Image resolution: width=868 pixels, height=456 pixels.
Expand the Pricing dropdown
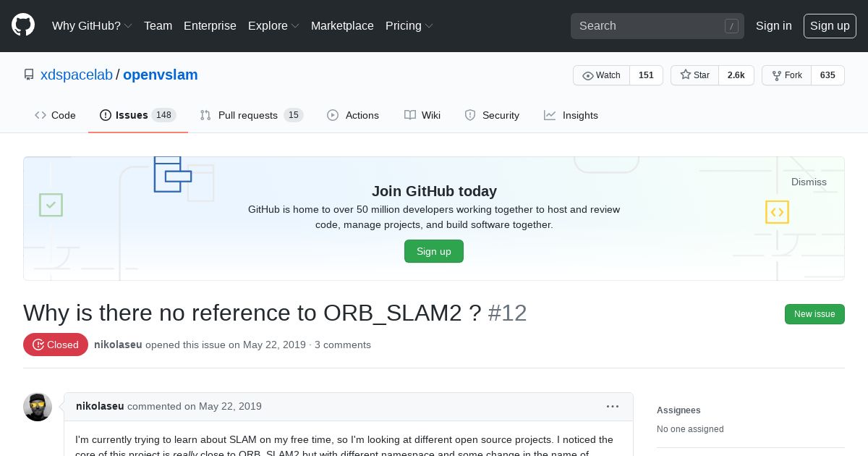click(409, 25)
